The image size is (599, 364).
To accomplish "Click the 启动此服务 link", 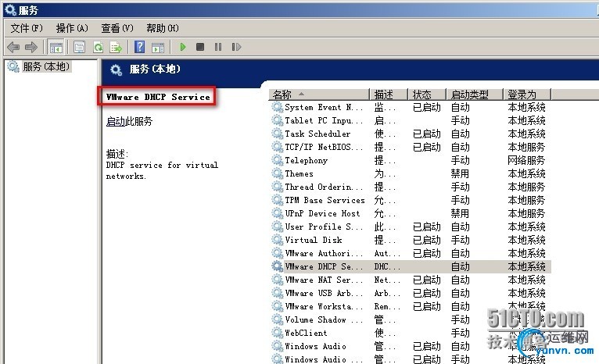I will point(129,121).
